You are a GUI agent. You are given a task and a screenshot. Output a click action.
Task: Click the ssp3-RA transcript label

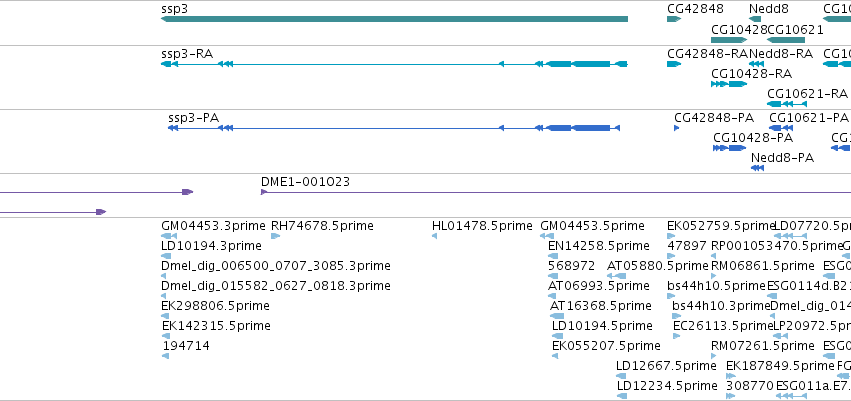point(187,53)
